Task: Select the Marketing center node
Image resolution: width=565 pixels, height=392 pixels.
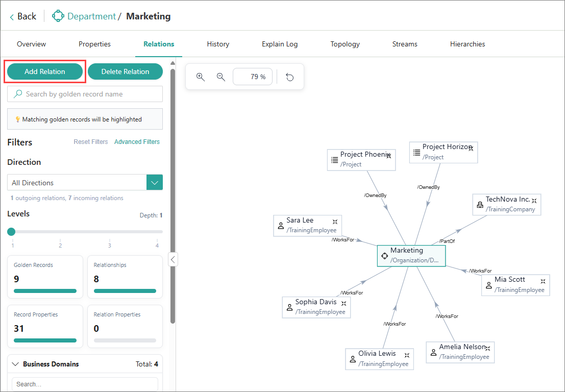Action: point(411,256)
